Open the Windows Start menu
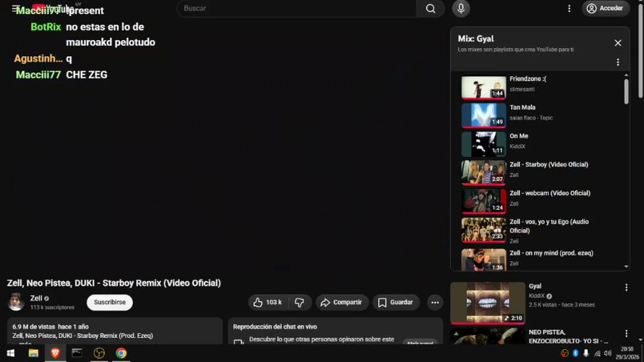The image size is (644, 362). point(10,353)
